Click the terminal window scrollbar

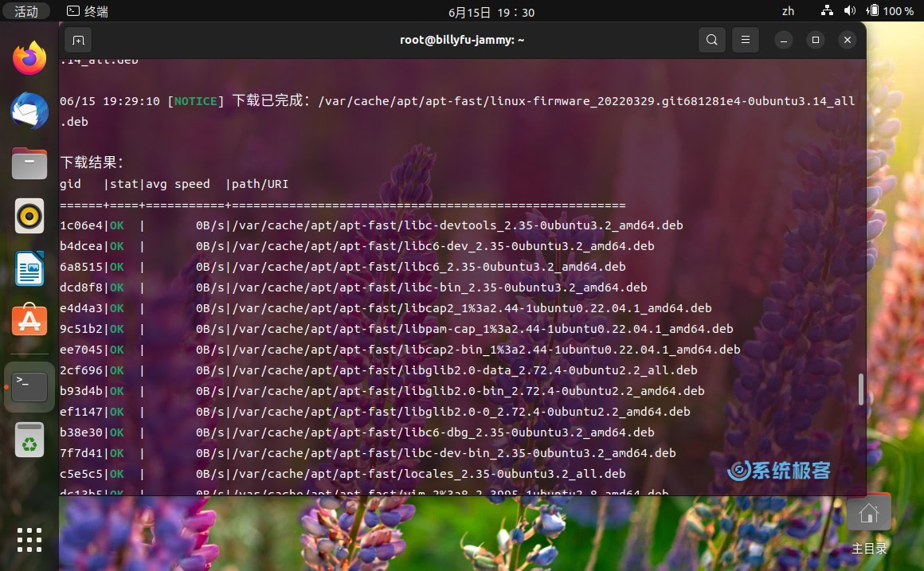(x=861, y=390)
